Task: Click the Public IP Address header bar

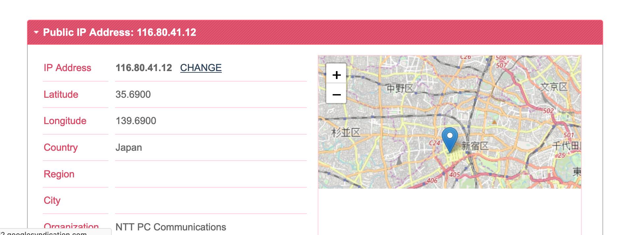Action: (315, 32)
